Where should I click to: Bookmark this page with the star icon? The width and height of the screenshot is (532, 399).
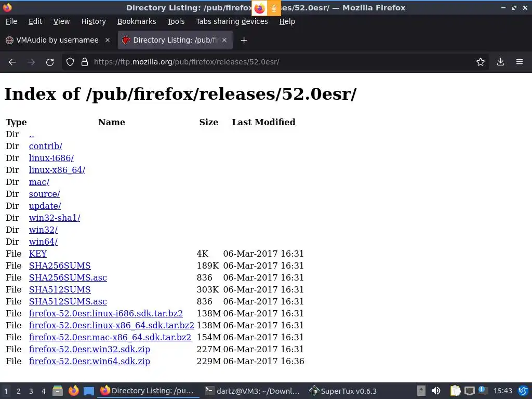click(x=481, y=62)
